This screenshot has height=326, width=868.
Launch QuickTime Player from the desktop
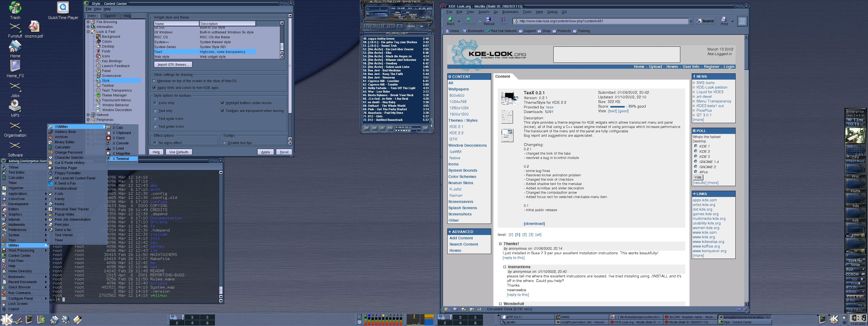pos(63,8)
